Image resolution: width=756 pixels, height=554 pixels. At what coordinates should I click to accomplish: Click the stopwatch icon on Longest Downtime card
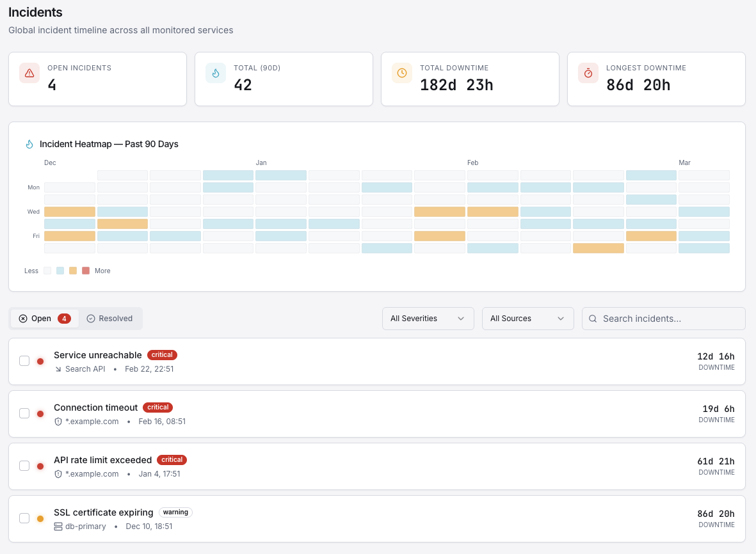click(588, 73)
